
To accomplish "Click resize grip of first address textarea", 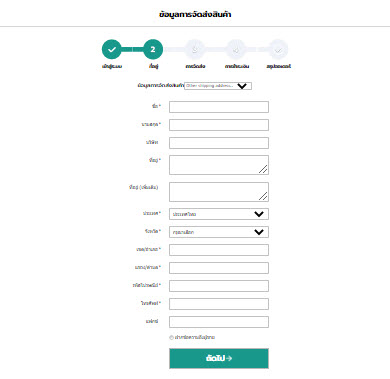I will (x=263, y=169).
